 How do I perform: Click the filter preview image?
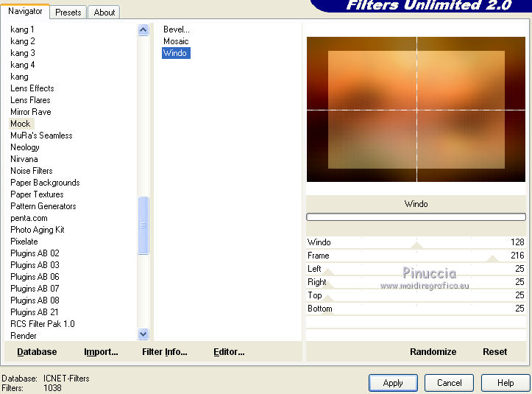(416, 110)
